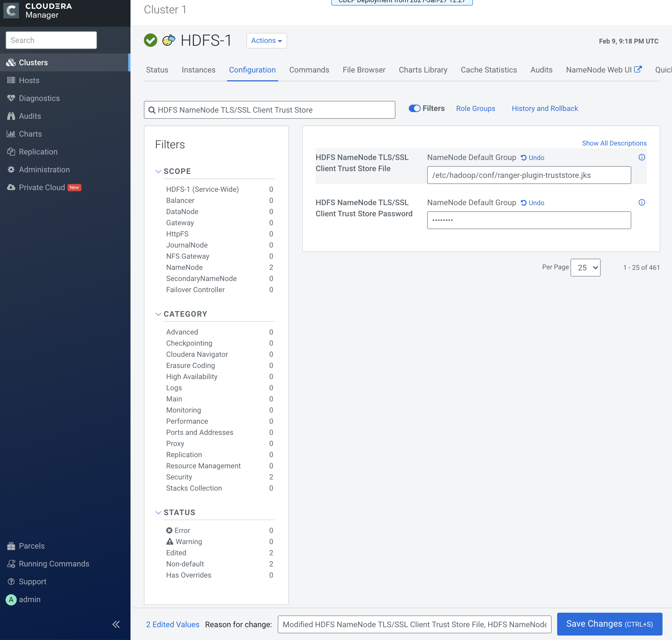672x640 pixels.
Task: Collapse the sidebar with double chevron
Action: [x=116, y=624]
